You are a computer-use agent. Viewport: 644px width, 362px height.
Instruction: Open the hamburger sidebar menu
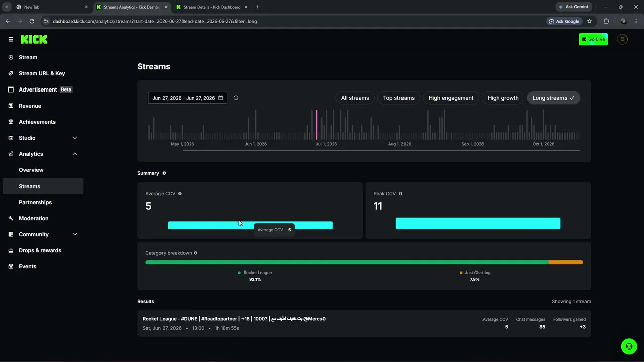(x=11, y=39)
